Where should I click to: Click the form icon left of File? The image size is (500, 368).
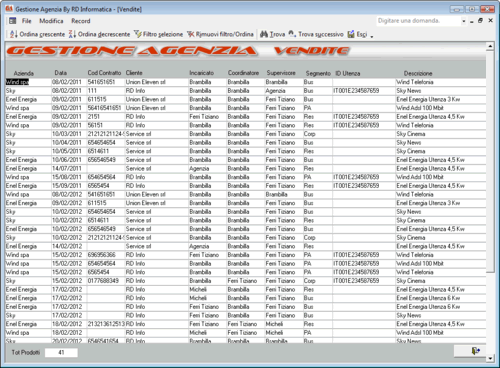[13, 21]
